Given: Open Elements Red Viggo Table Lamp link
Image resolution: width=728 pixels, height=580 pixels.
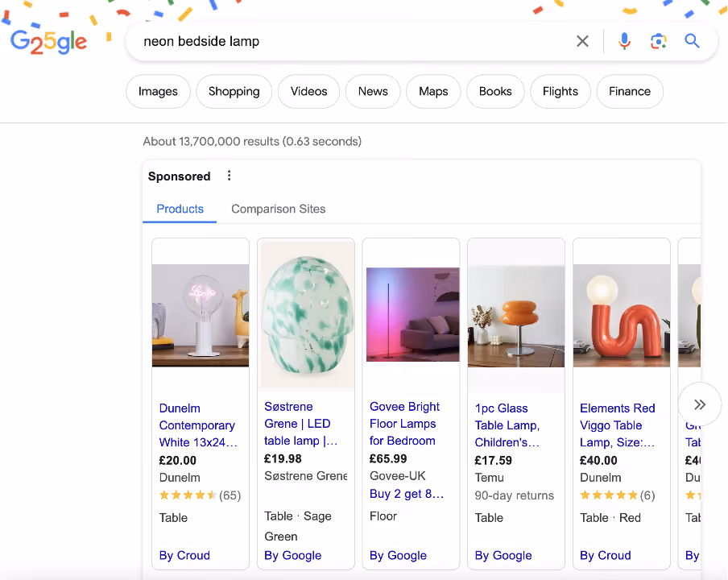Looking at the screenshot, I should (x=618, y=425).
